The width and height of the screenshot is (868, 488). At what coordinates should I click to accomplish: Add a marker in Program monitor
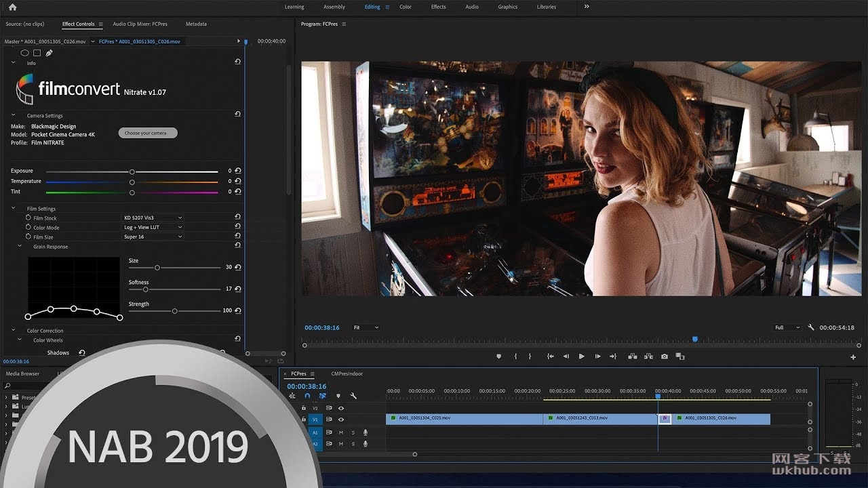tap(499, 357)
